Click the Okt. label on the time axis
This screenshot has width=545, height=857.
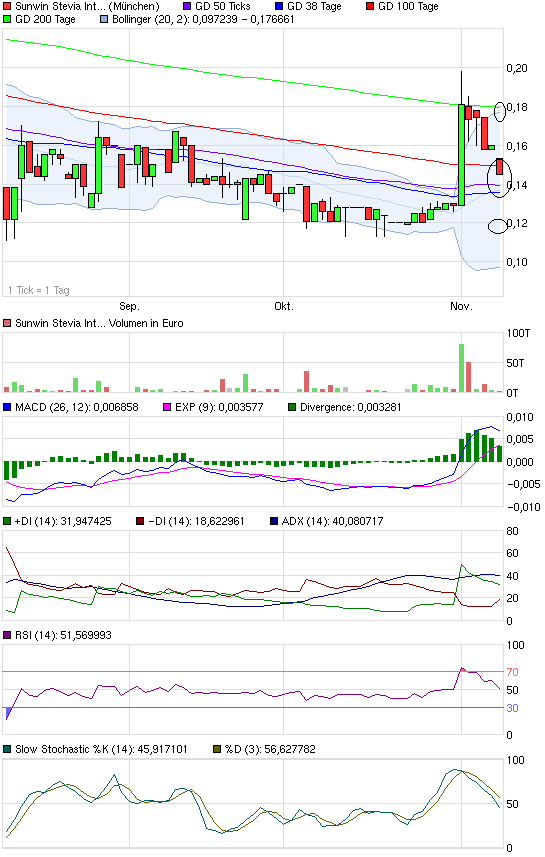284,307
